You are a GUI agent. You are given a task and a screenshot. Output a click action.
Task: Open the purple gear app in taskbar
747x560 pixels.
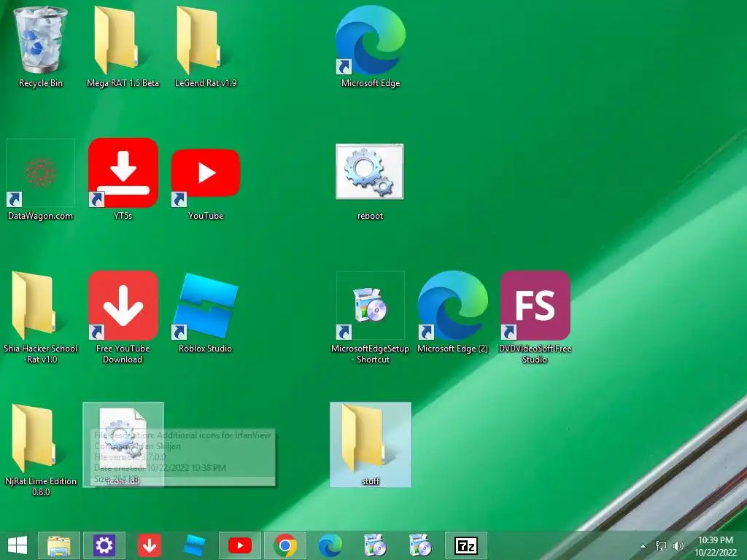point(104,545)
